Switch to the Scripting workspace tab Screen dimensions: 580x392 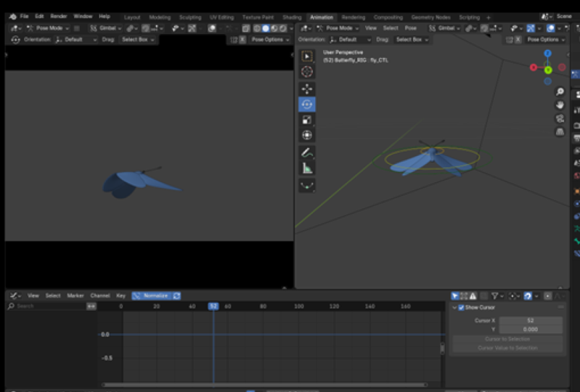click(x=470, y=17)
